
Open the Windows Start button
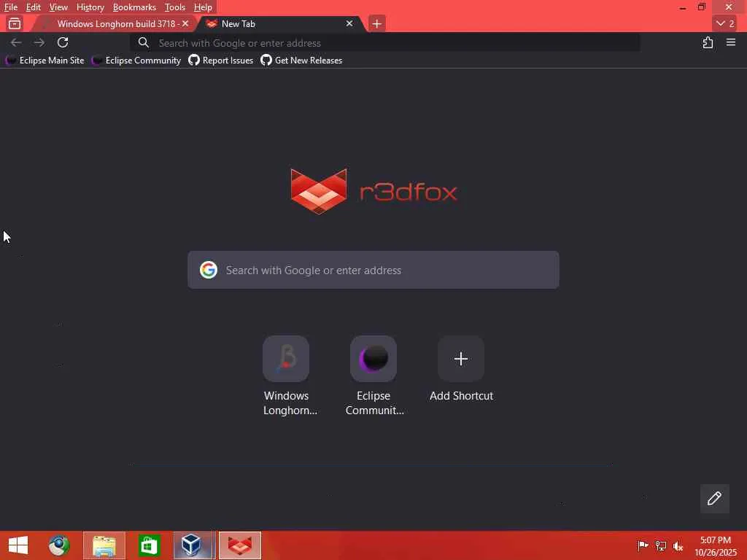(18, 545)
